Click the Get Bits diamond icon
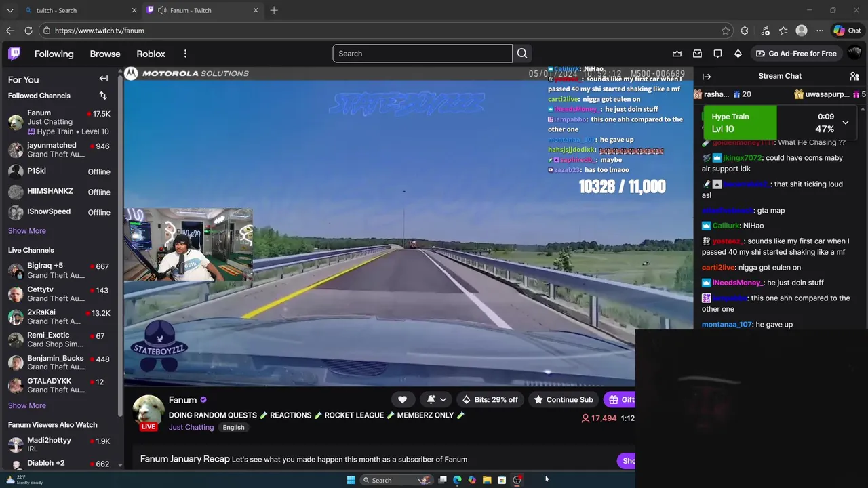Image resolution: width=868 pixels, height=488 pixels. tap(738, 54)
